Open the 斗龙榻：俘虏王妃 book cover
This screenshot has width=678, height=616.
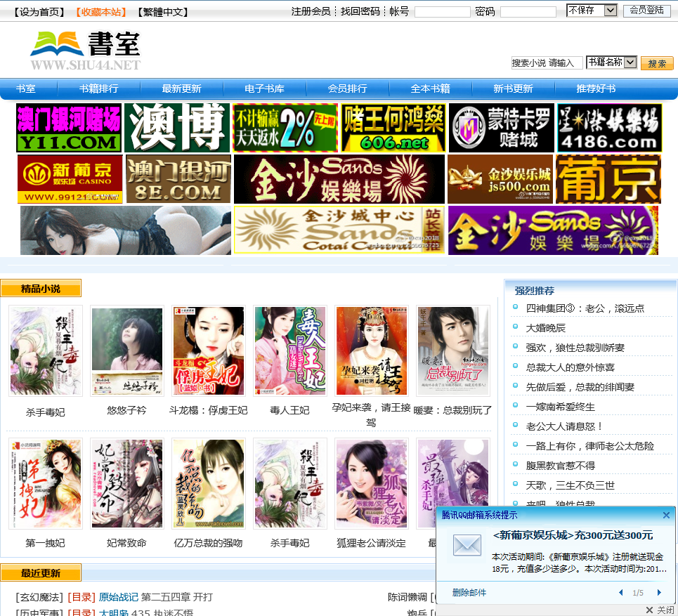click(209, 351)
